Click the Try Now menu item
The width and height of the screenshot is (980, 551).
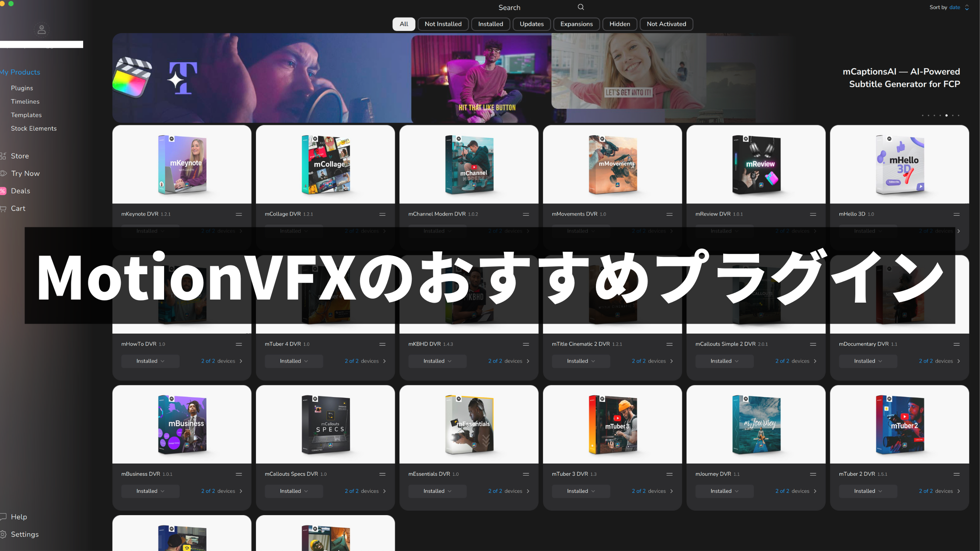click(25, 173)
